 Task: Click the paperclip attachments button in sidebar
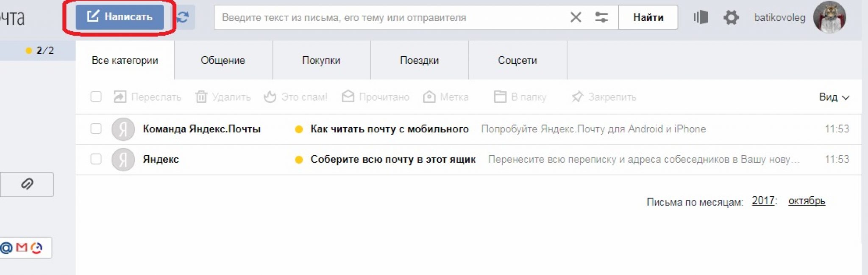pyautogui.click(x=27, y=184)
